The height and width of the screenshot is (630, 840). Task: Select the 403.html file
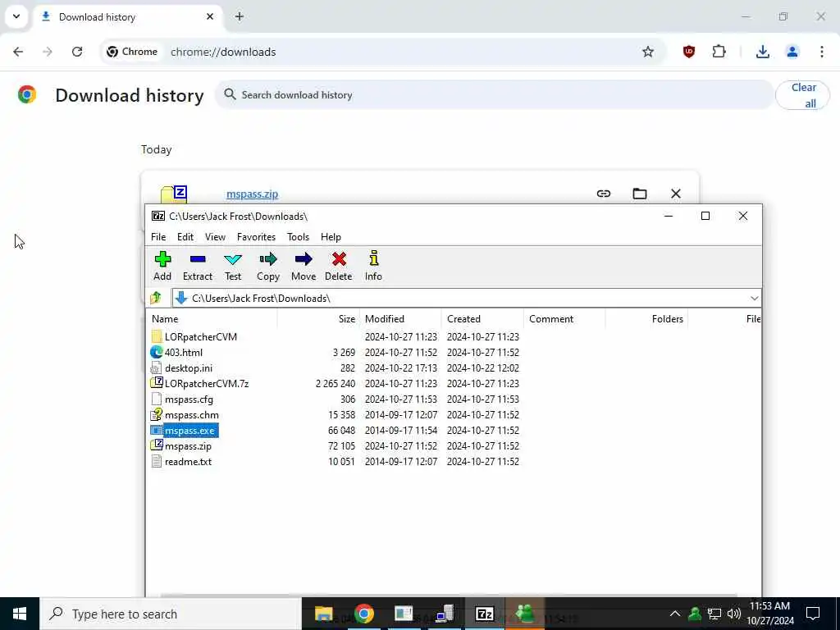point(183,353)
